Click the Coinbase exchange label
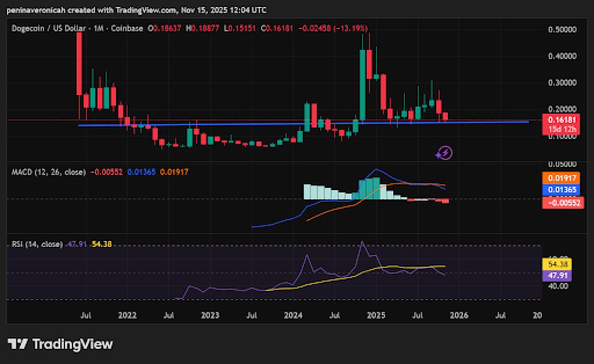594x364 pixels. pos(127,28)
